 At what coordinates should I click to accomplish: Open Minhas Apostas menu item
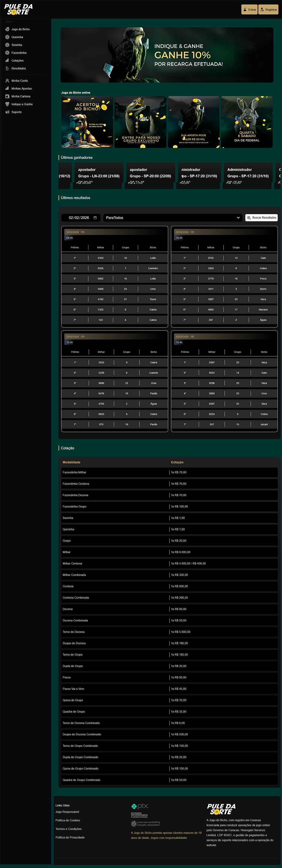point(22,89)
